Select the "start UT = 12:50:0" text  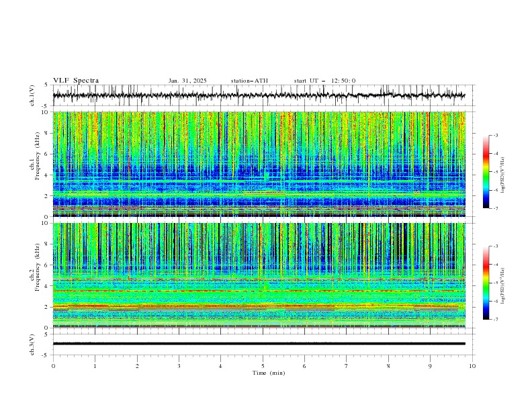point(324,81)
